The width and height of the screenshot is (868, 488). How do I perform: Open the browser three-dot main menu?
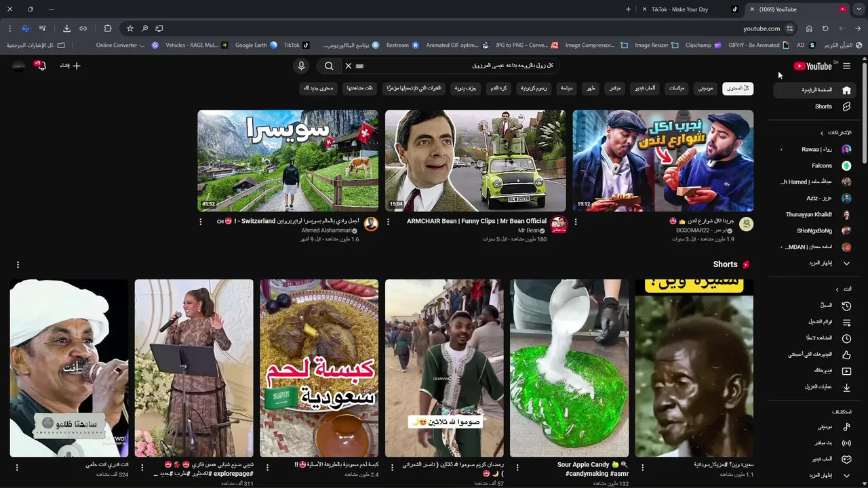point(9,28)
